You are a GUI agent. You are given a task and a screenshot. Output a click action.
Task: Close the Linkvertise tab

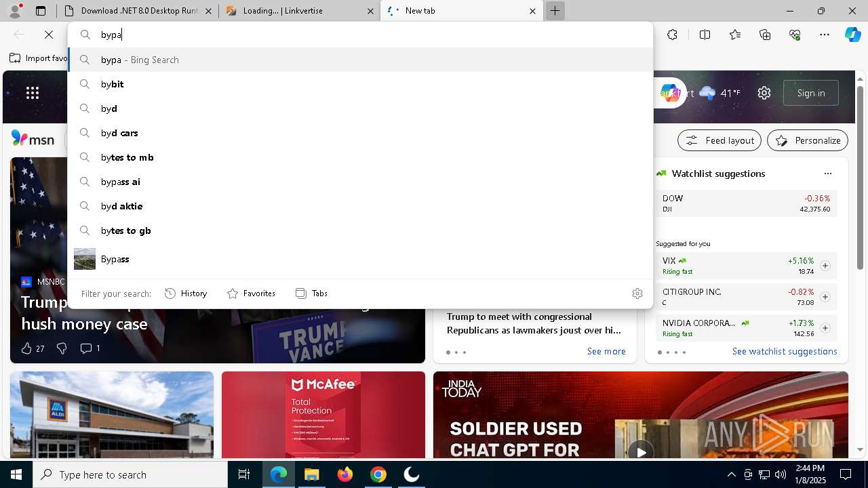[370, 11]
